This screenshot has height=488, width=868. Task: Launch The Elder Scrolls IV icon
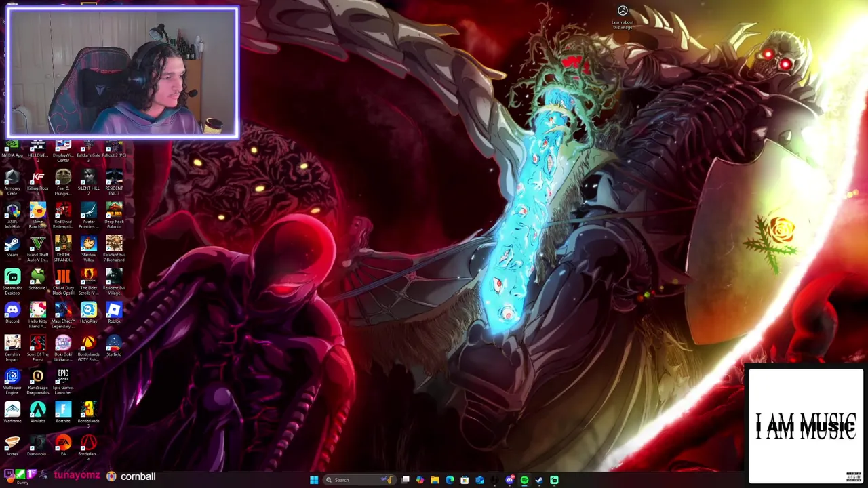coord(88,282)
